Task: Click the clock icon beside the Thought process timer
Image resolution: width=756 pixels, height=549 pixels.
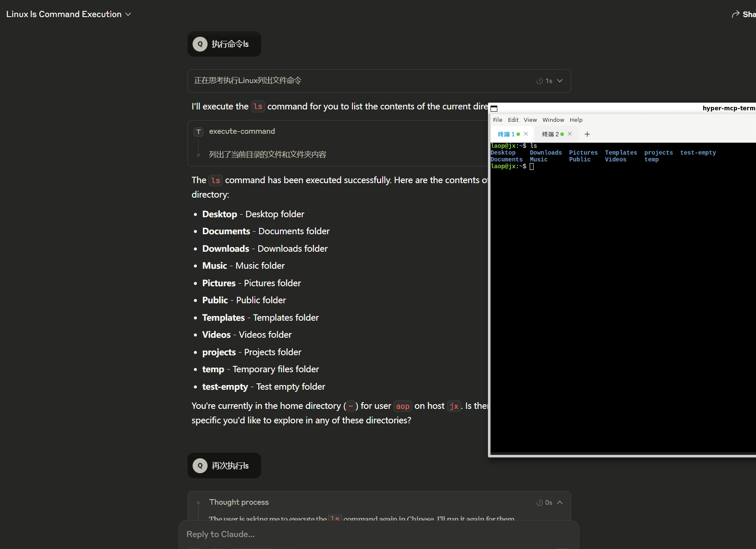Action: [x=539, y=502]
